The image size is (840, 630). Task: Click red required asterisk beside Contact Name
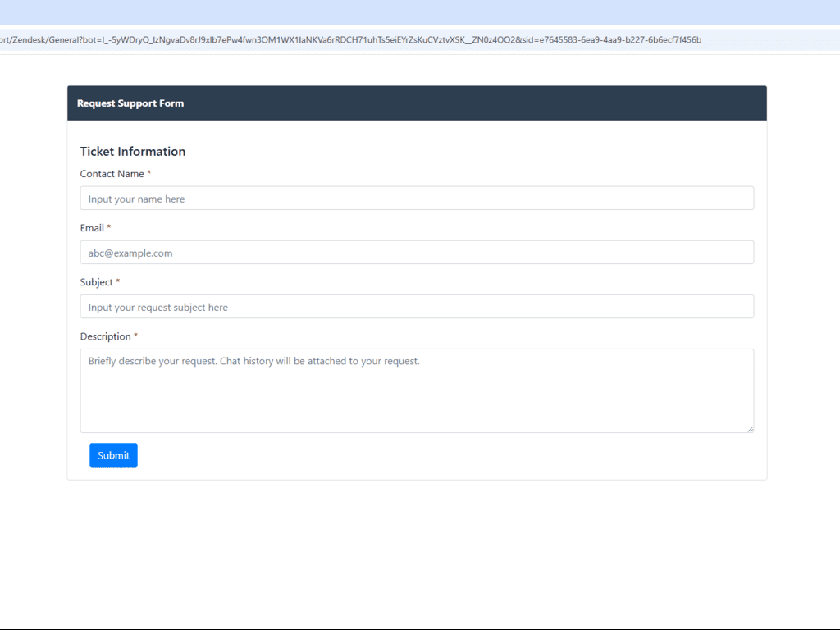point(149,174)
